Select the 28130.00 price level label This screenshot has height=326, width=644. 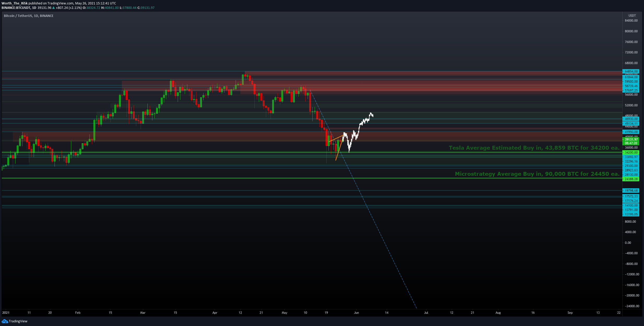(631, 175)
